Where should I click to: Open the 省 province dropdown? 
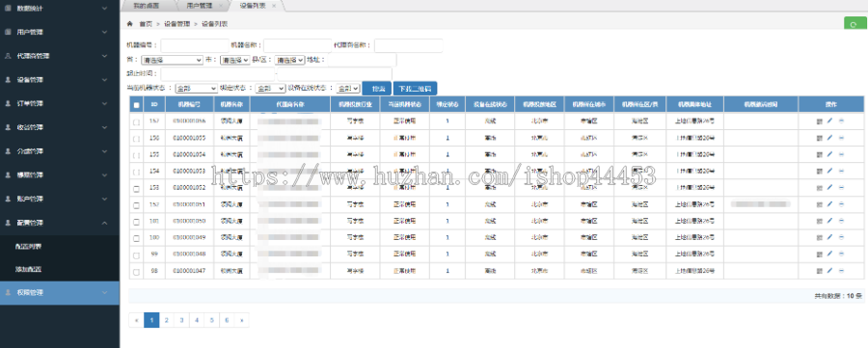pyautogui.click(x=173, y=60)
